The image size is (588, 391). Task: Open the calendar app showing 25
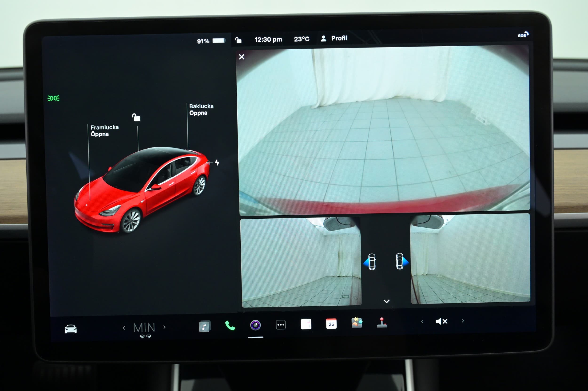click(x=331, y=324)
